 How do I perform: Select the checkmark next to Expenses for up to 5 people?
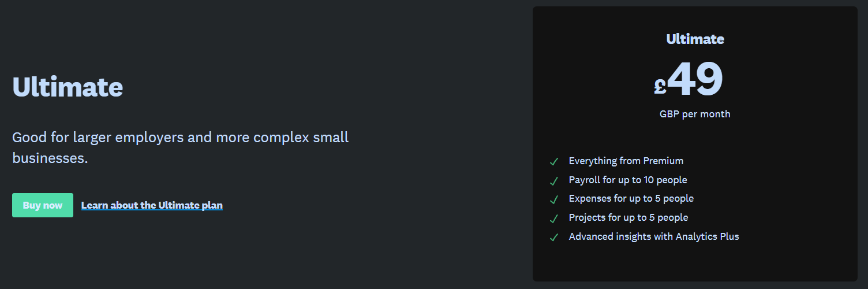pyautogui.click(x=554, y=199)
